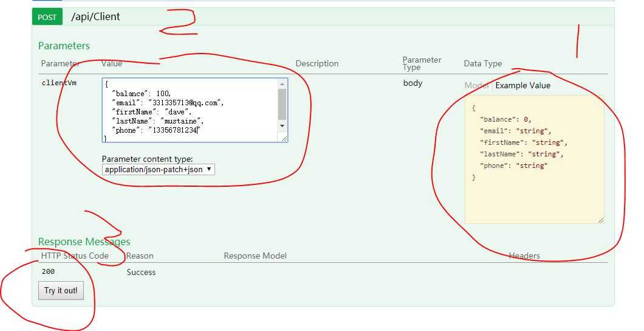
Task: Click the Parameter content type label
Action: tap(148, 159)
